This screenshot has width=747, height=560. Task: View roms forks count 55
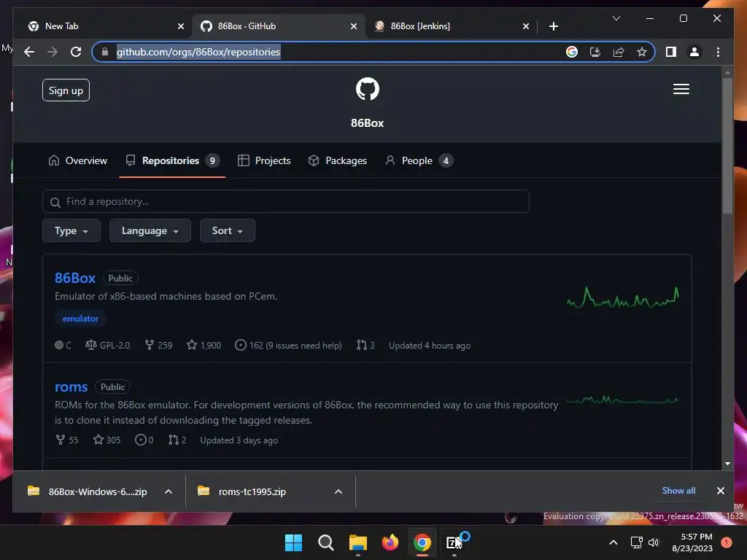coord(66,440)
